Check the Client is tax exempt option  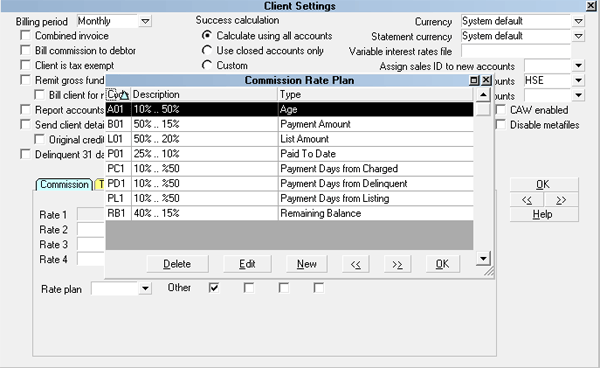[x=25, y=65]
